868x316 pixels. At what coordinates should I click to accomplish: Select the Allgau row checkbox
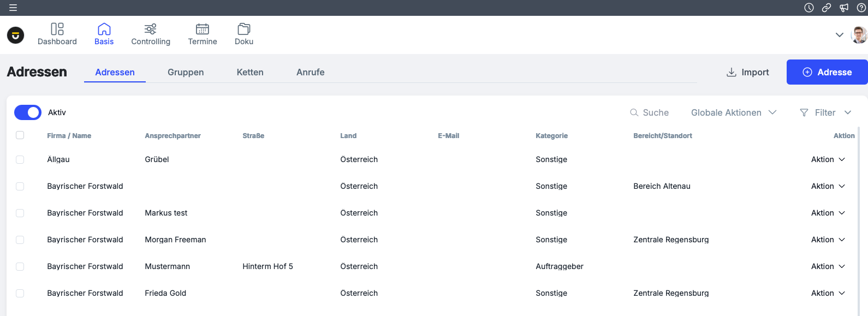pyautogui.click(x=20, y=159)
